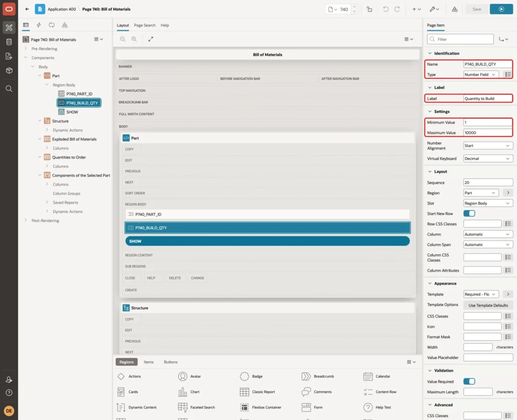Screen dimensions: 517x420
Task: Open the Type Number Field dropdown
Action: pyautogui.click(x=481, y=75)
